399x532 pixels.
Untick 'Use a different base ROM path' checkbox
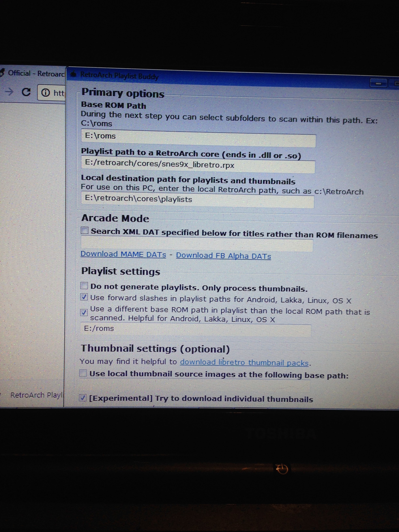tap(83, 312)
